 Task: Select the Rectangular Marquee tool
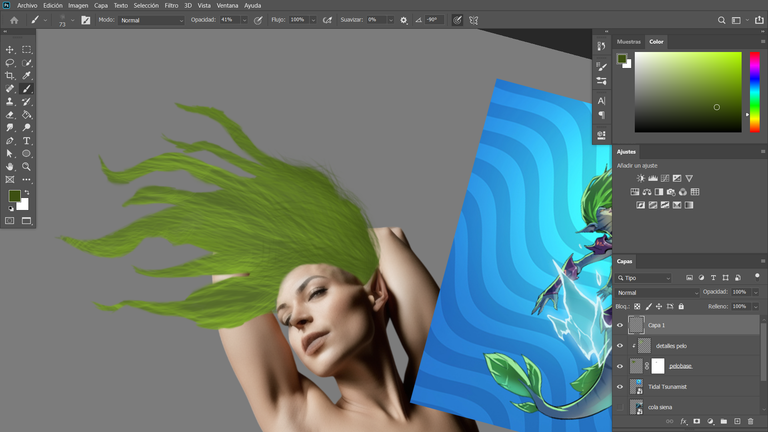point(26,50)
